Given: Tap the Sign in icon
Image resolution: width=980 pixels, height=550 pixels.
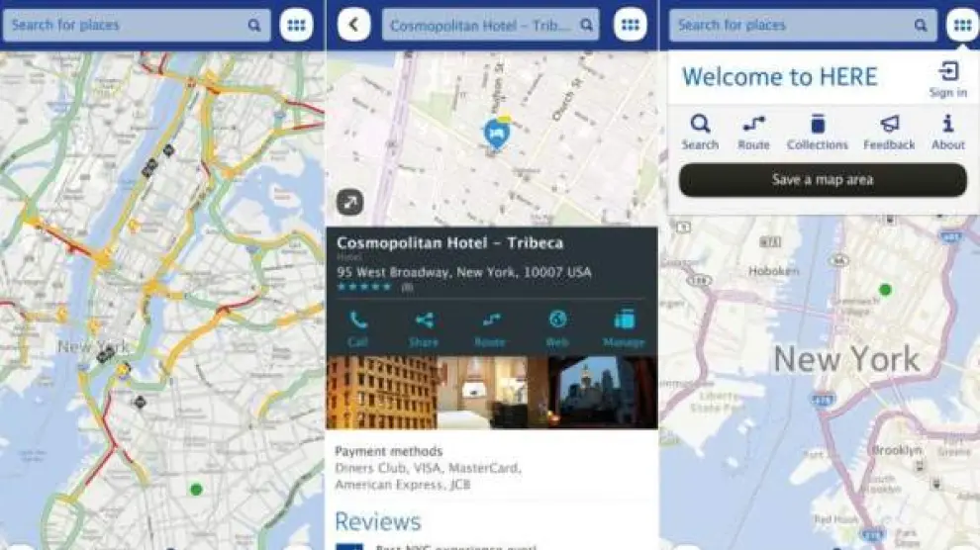Looking at the screenshot, I should tap(947, 73).
